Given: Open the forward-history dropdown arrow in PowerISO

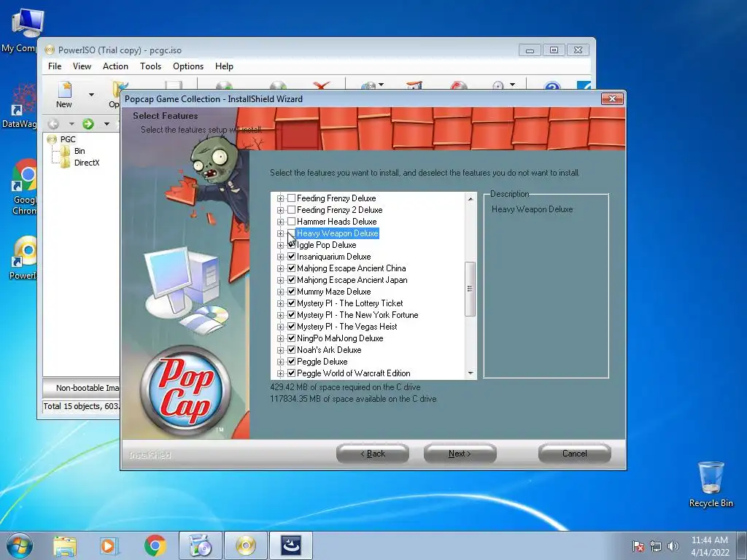Looking at the screenshot, I should point(107,124).
